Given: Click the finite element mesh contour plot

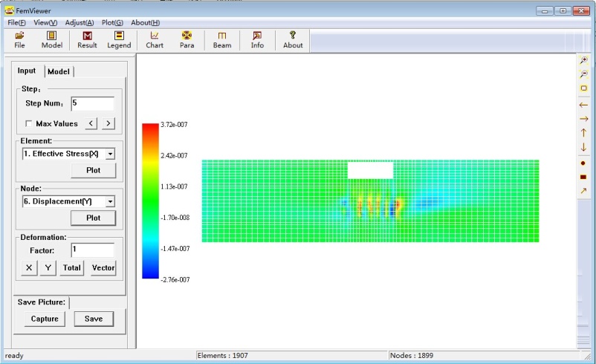Looking at the screenshot, I should point(370,201).
